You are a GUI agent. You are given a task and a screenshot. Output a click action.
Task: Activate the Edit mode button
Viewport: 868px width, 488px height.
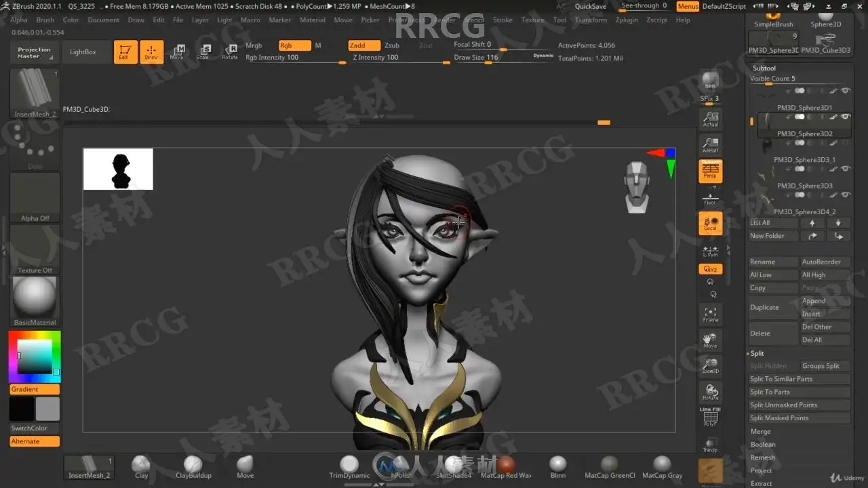[125, 52]
